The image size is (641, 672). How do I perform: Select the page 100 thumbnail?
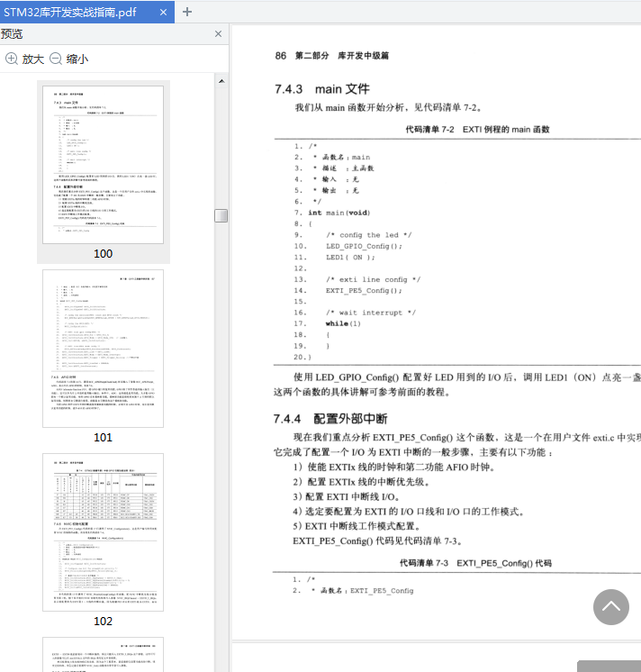[103, 165]
